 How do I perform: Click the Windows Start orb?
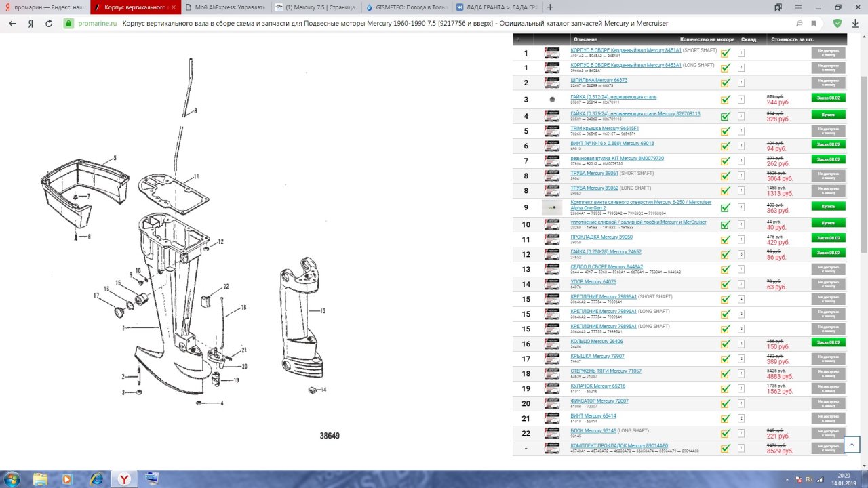click(12, 479)
